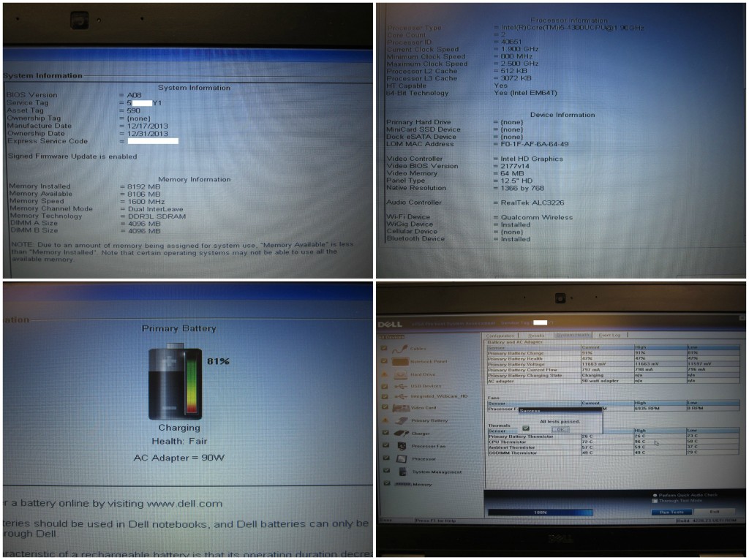Toggle the System Management checkbox
749x560 pixels.
[386, 471]
